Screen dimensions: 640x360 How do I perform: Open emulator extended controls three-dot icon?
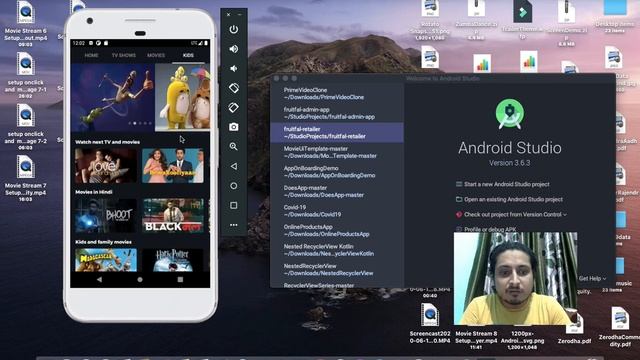point(233,225)
